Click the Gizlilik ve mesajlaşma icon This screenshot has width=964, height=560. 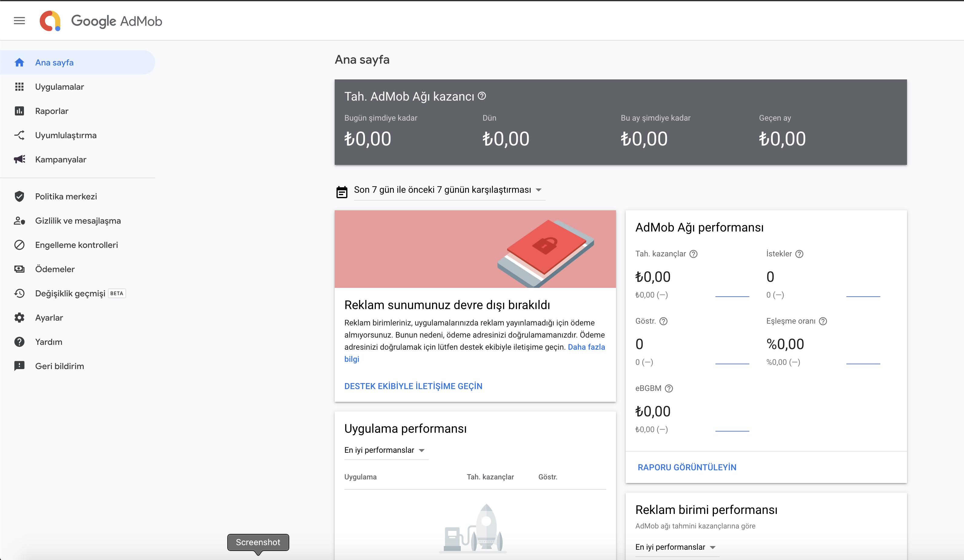point(19,221)
